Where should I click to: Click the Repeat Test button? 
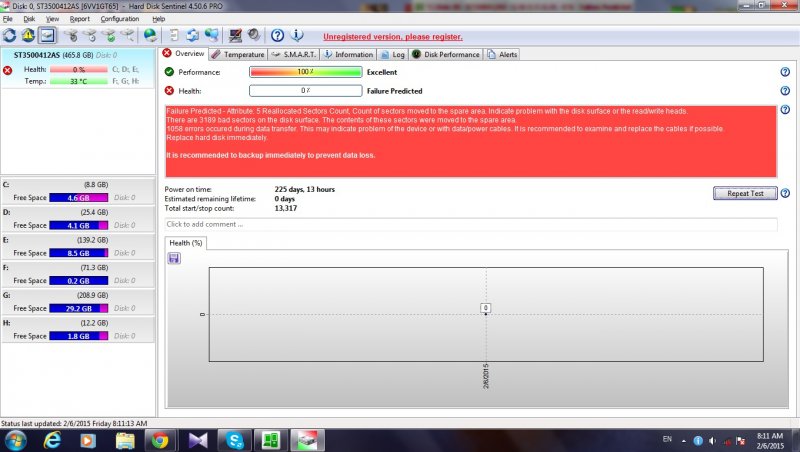tap(745, 193)
